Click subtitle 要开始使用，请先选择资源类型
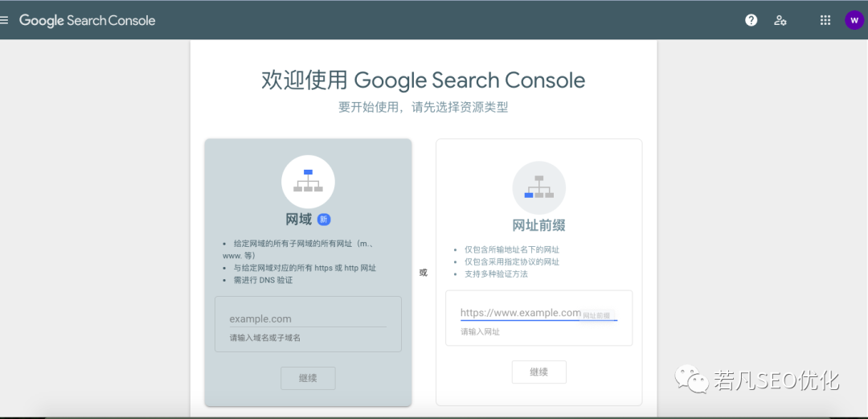 click(x=423, y=107)
